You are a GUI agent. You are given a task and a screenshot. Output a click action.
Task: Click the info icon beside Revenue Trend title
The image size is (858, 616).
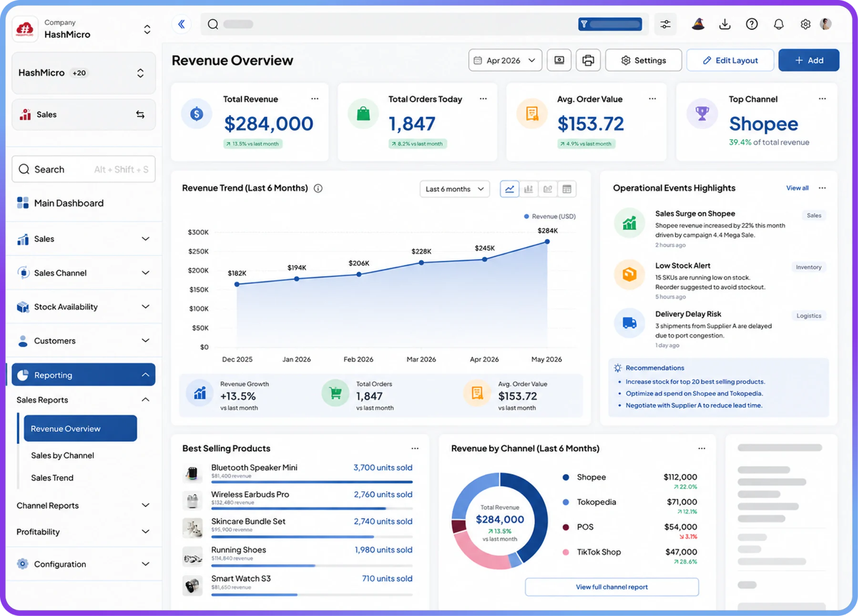pos(318,188)
